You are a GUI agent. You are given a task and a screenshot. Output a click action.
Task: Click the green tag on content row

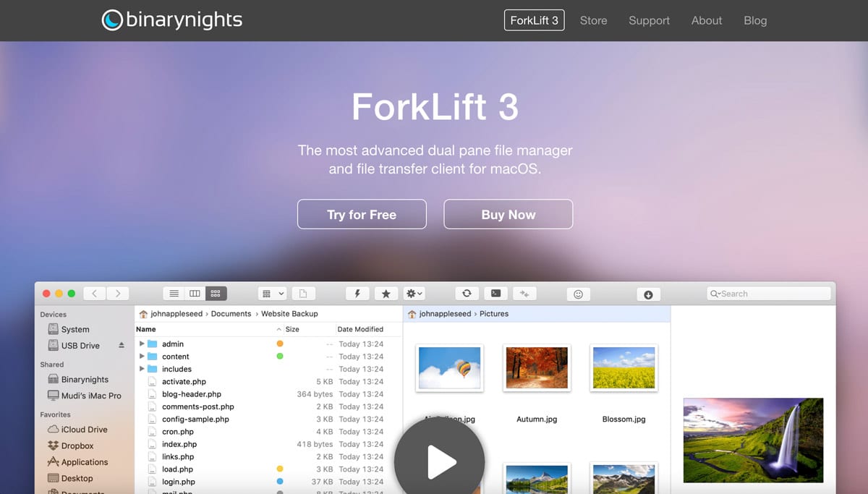click(x=280, y=356)
